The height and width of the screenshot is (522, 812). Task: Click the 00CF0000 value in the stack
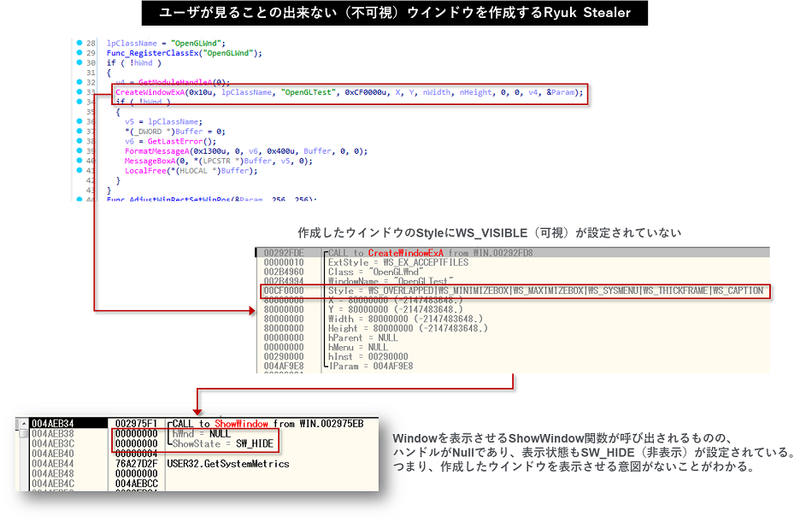coord(284,291)
